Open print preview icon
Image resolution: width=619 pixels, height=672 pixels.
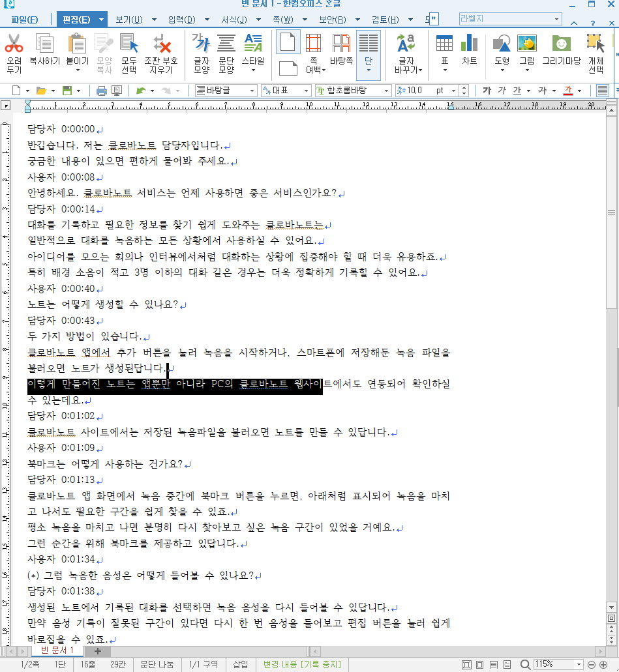pos(117,91)
